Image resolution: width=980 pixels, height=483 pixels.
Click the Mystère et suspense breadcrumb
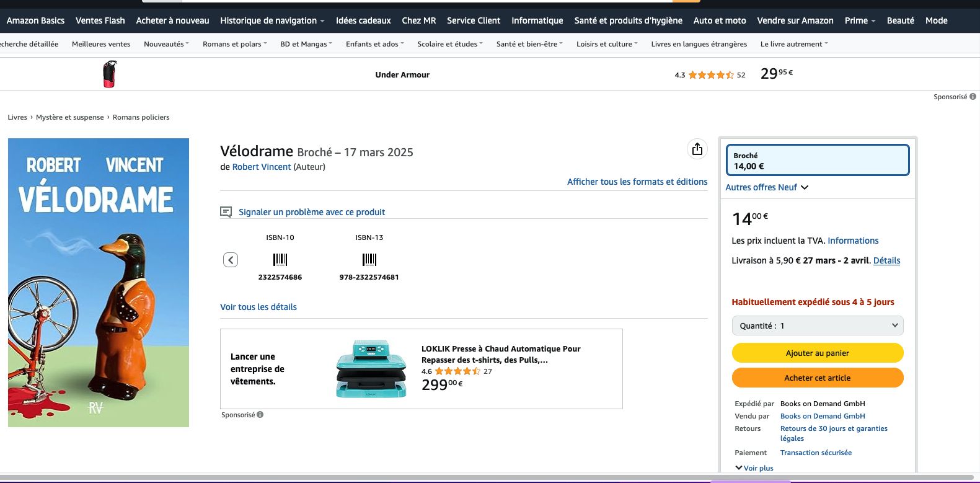click(x=70, y=117)
